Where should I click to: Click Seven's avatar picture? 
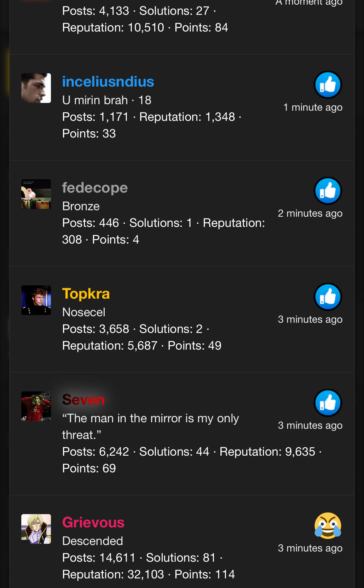tap(36, 406)
